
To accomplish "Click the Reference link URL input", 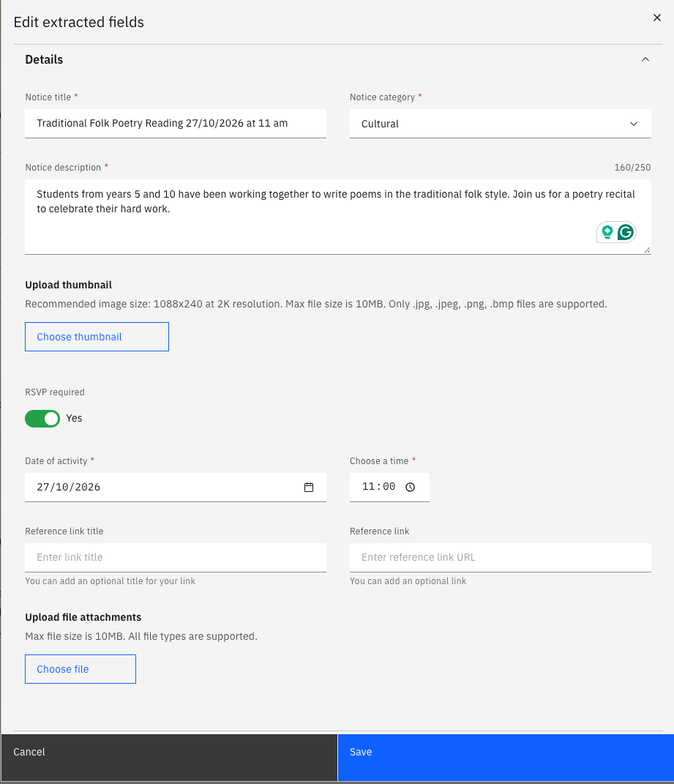I will tap(500, 558).
